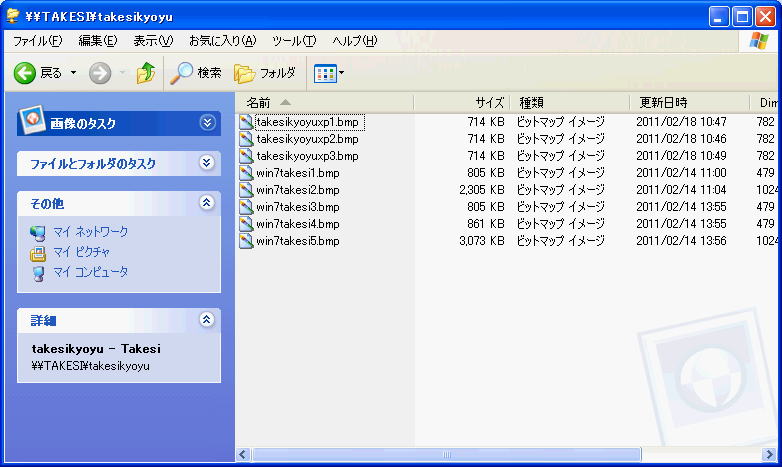Screen dimensions: 782x467
Task: Click the 2011/02/14 13:56 date cell
Action: 681,241
